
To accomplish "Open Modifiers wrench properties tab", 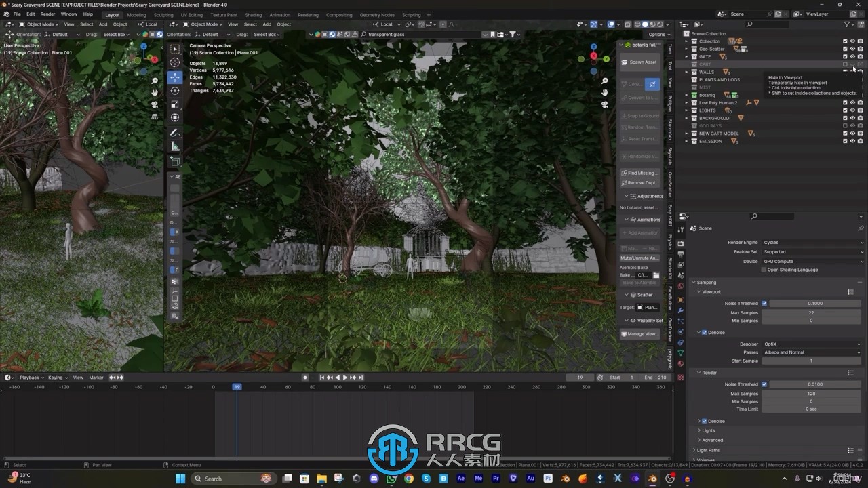I will tap(681, 310).
